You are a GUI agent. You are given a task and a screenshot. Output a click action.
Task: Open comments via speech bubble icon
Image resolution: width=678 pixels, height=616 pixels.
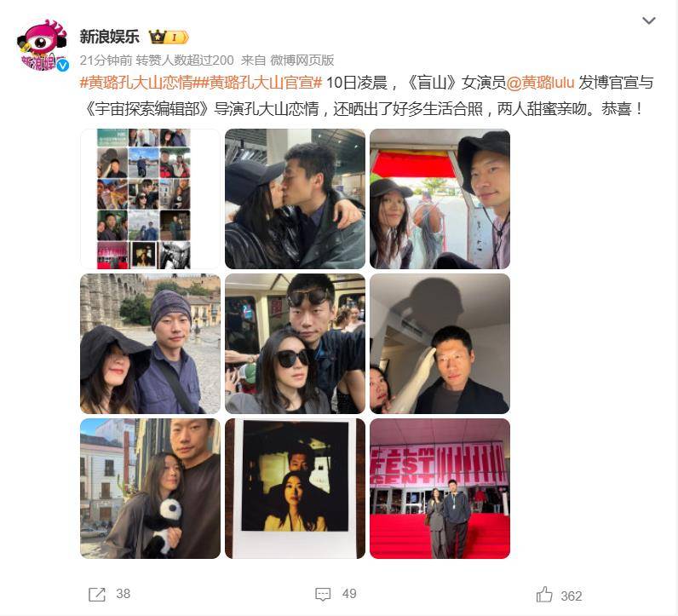(323, 595)
